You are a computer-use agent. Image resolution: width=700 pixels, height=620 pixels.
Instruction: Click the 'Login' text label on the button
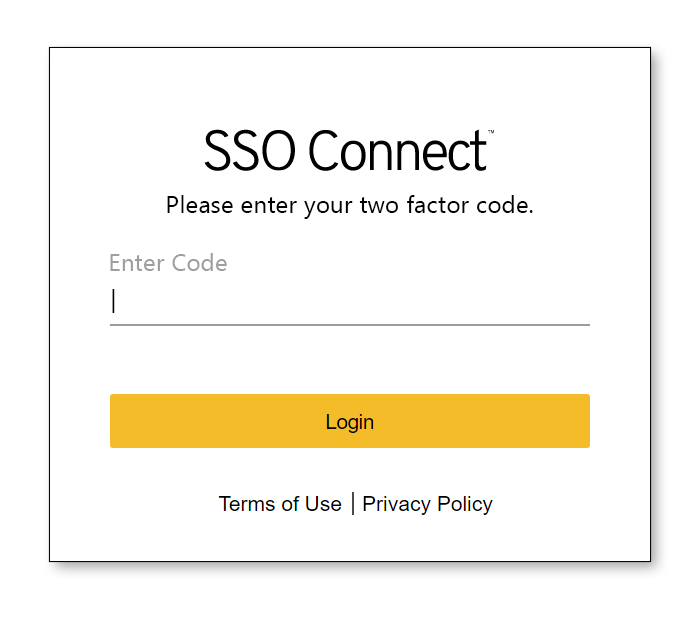350,422
